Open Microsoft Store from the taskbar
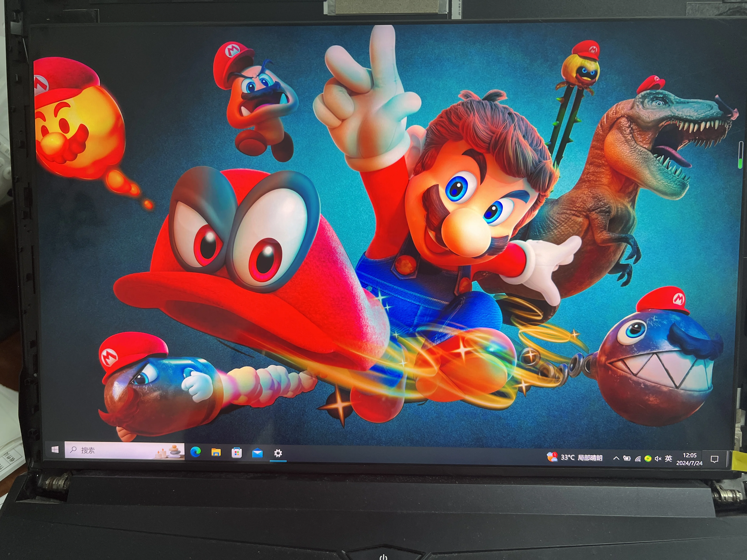Screen dimensions: 747x560 pyautogui.click(x=237, y=452)
